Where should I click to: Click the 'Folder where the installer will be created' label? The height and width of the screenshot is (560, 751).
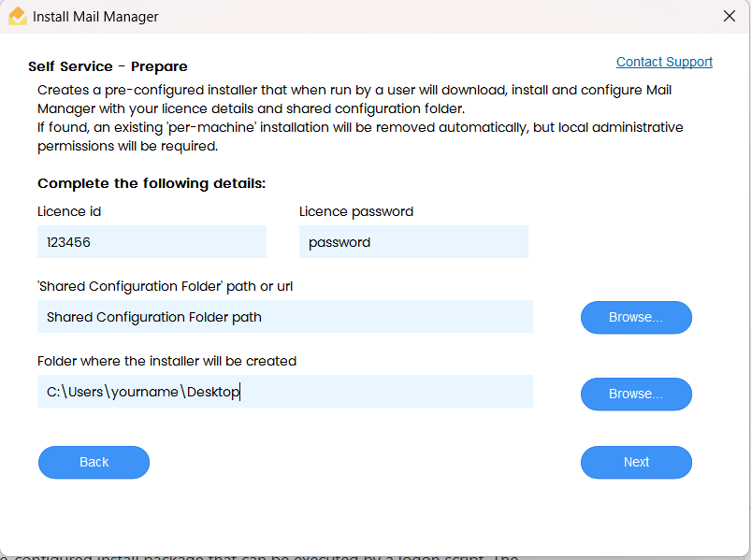[x=166, y=361]
